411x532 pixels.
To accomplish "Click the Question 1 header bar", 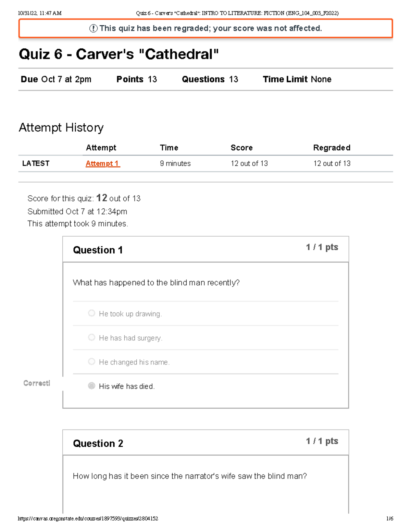I will tap(98, 250).
